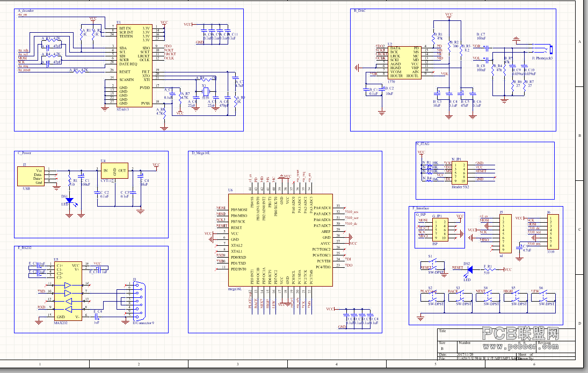The width and height of the screenshot is (588, 373).
Task: Select the crystal X1 near STA013
Action: [x=205, y=92]
